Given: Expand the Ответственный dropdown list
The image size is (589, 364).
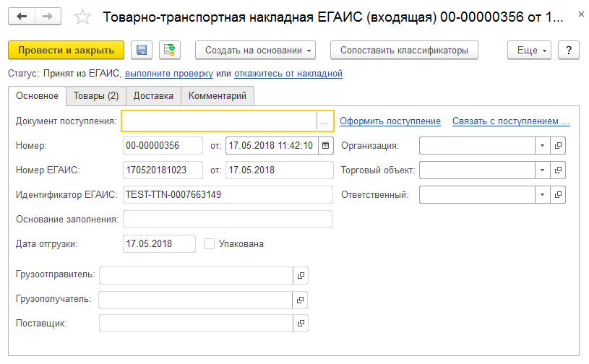Looking at the screenshot, I should tap(543, 194).
